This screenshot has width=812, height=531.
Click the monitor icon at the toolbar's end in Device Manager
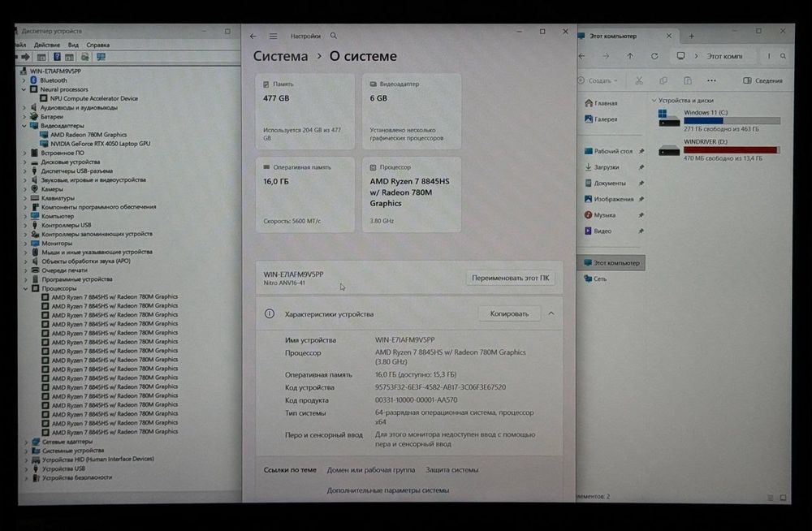tap(101, 57)
